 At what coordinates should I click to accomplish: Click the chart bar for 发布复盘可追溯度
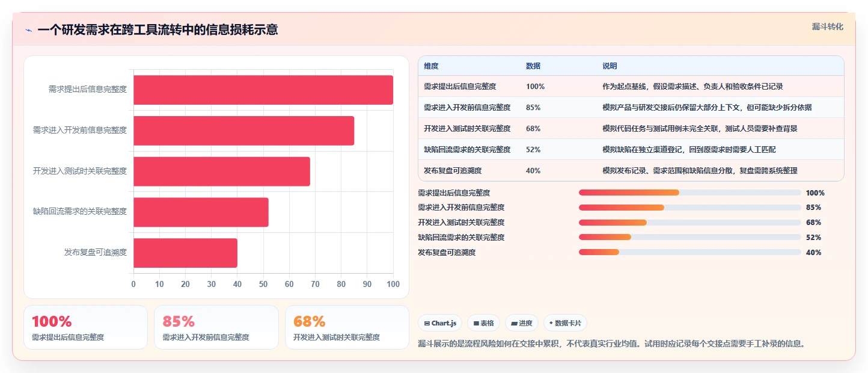[185, 253]
